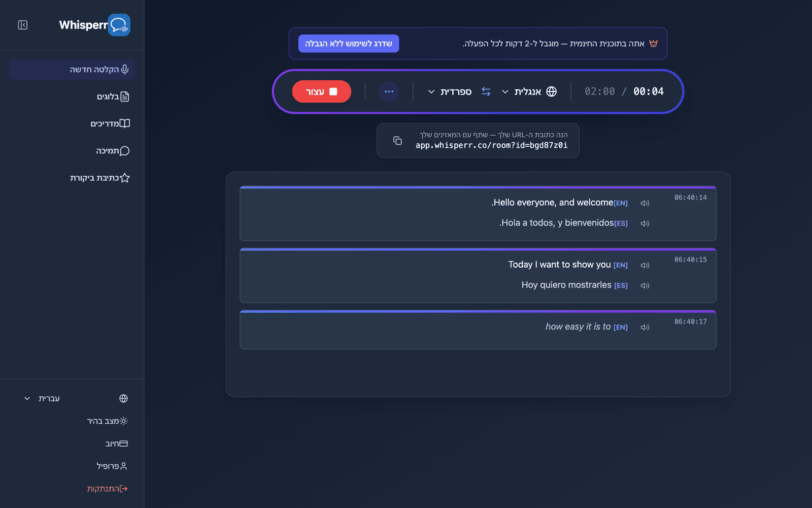The height and width of the screenshot is (508, 812).
Task: Click the sun icon for light mode
Action: (123, 421)
